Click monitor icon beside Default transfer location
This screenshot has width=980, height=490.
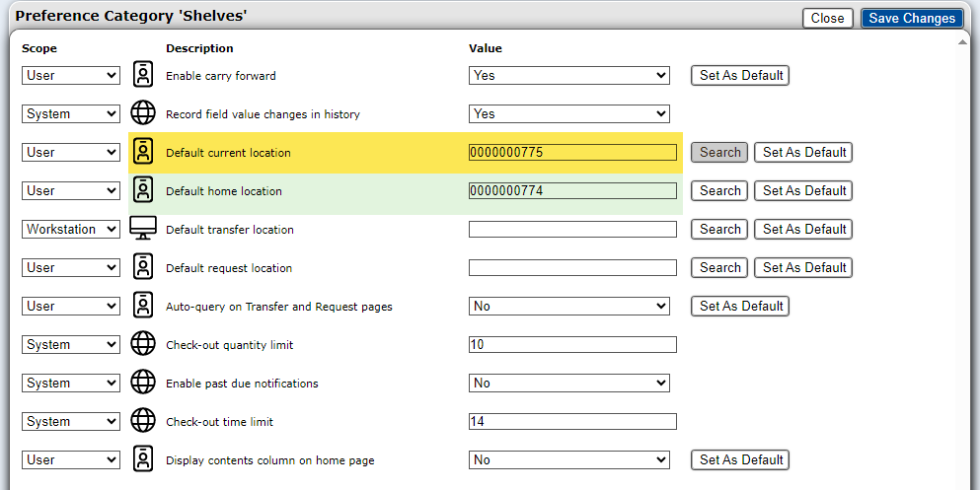pos(144,229)
